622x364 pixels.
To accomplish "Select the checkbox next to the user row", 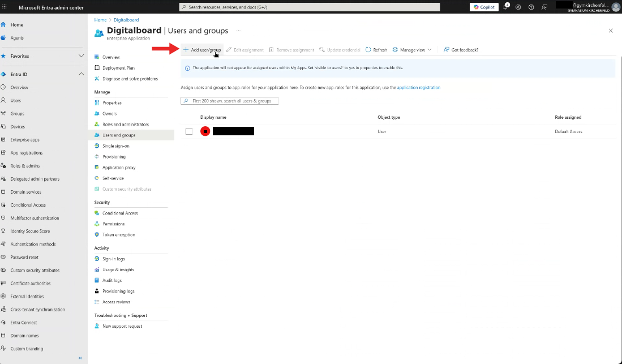I will point(189,131).
